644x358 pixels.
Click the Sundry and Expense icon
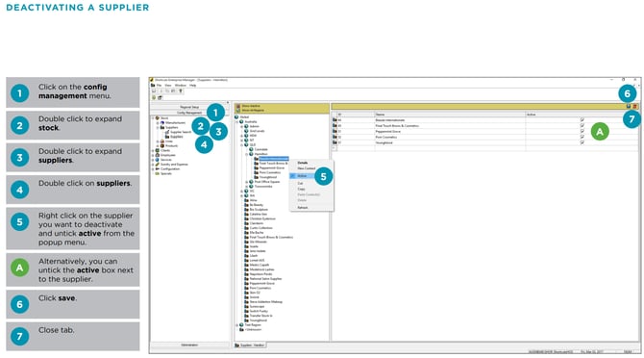pyautogui.click(x=158, y=164)
